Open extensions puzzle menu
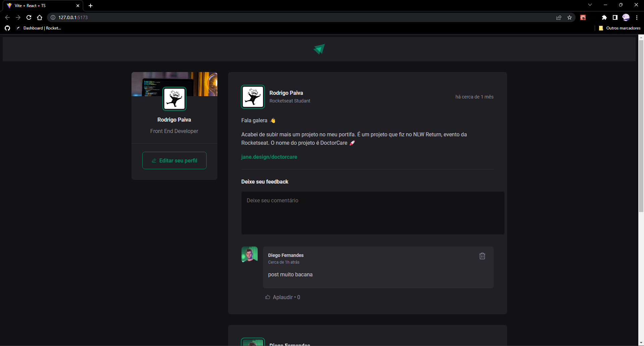The width and height of the screenshot is (644, 346). [604, 17]
